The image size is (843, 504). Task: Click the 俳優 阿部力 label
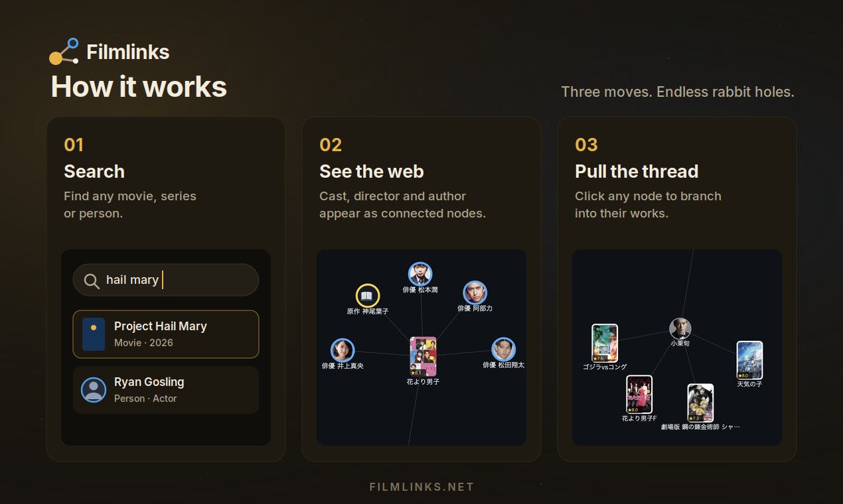(x=475, y=308)
